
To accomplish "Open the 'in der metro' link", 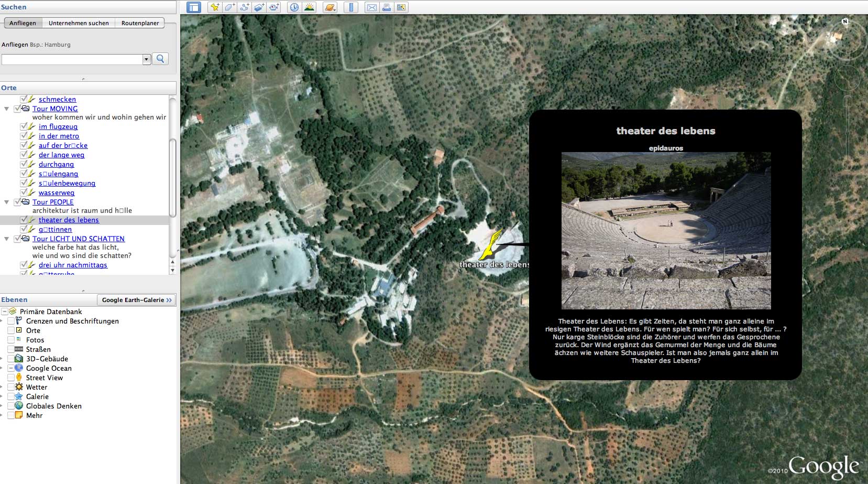I will (x=59, y=136).
